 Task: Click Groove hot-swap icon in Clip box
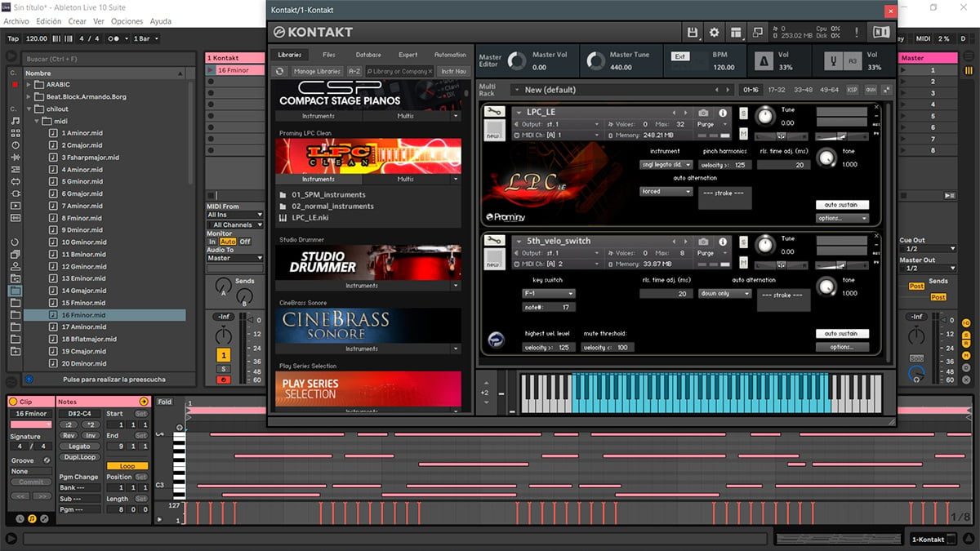(47, 460)
